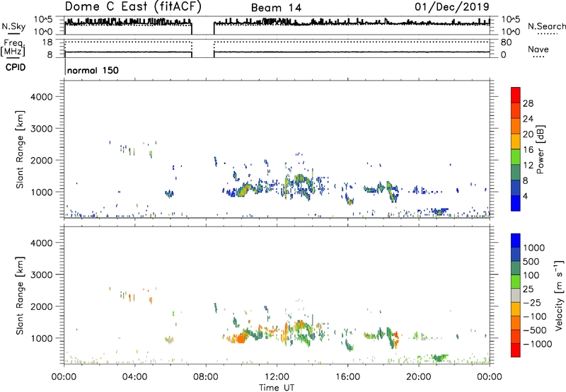Click the 'Dome C East (fitACF)' title
This screenshot has width=566, height=392.
click(x=133, y=7)
